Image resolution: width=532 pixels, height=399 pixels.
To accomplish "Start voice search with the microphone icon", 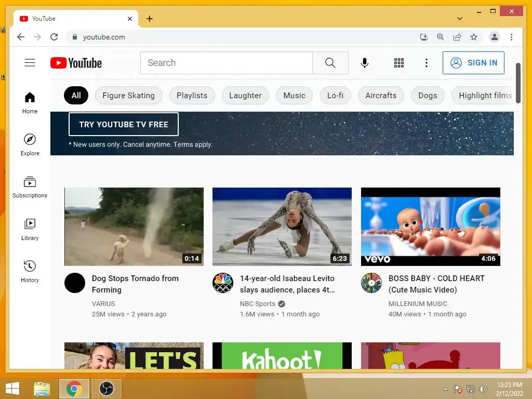I will point(365,63).
